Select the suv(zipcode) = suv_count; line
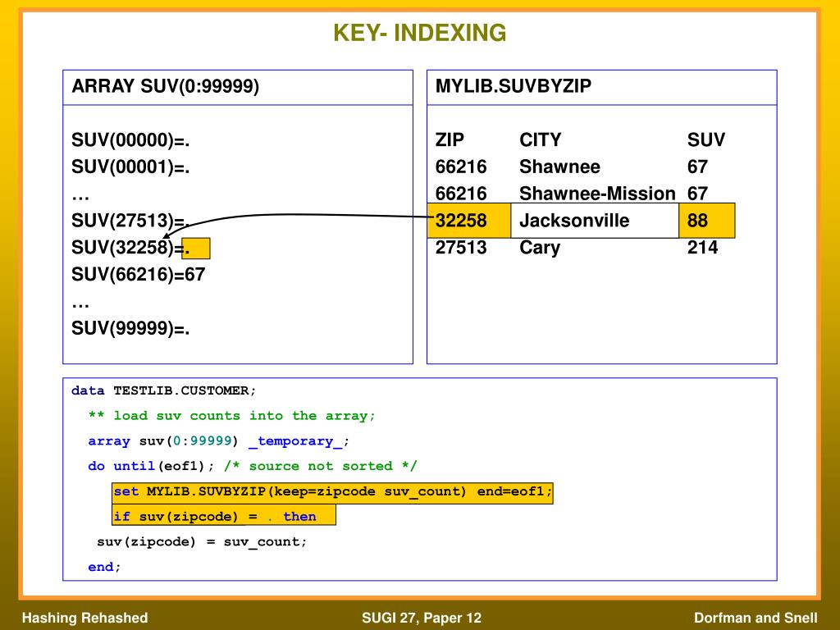The height and width of the screenshot is (630, 840). tap(202, 542)
